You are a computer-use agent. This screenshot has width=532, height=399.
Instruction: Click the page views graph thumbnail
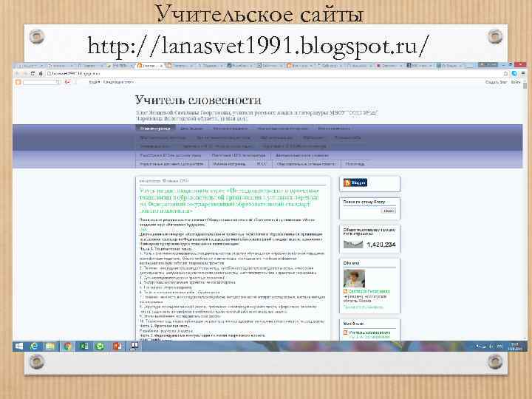[353, 245]
